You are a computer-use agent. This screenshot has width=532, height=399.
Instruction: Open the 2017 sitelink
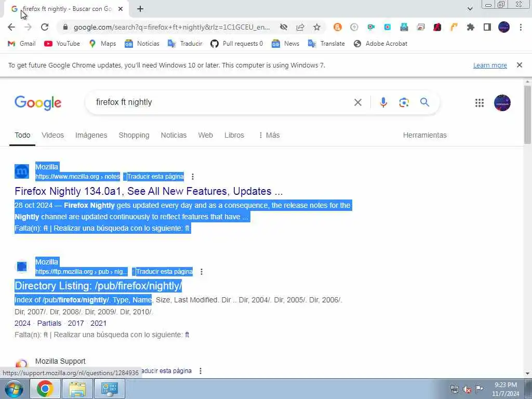point(76,323)
